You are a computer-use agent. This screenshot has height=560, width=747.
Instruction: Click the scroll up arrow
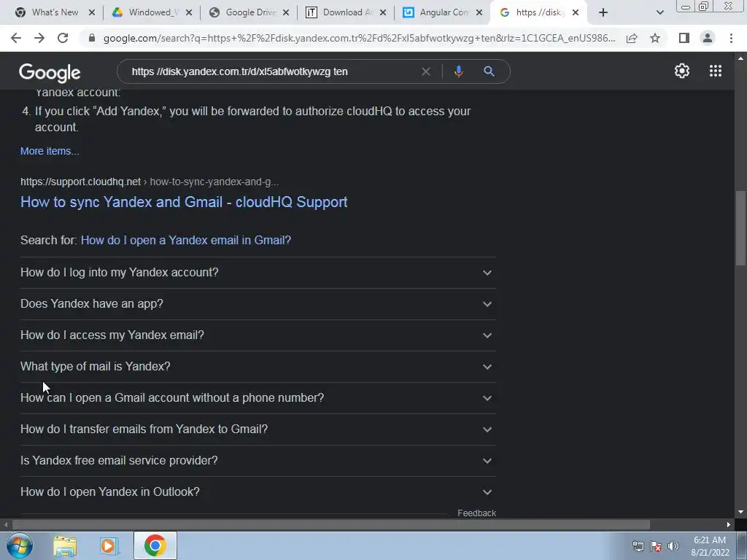740,58
